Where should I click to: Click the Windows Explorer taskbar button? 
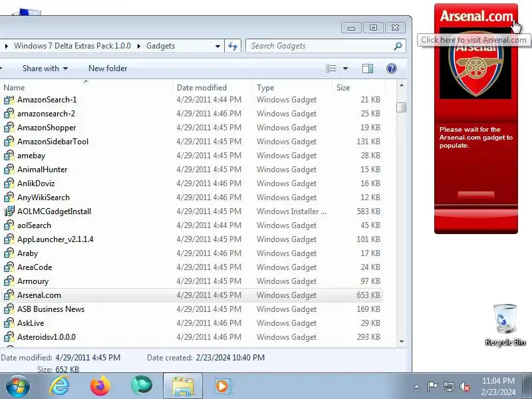coord(183,386)
